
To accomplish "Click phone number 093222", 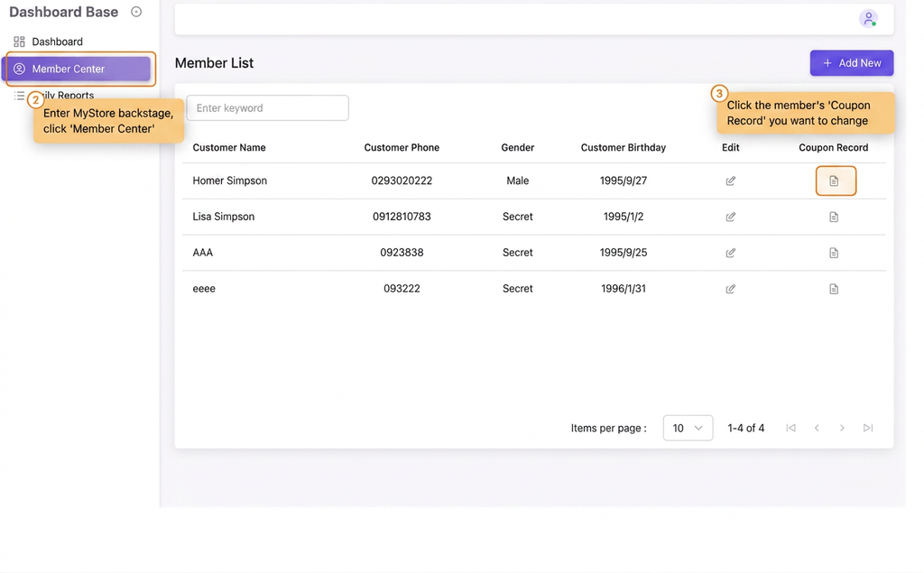I will 402,289.
